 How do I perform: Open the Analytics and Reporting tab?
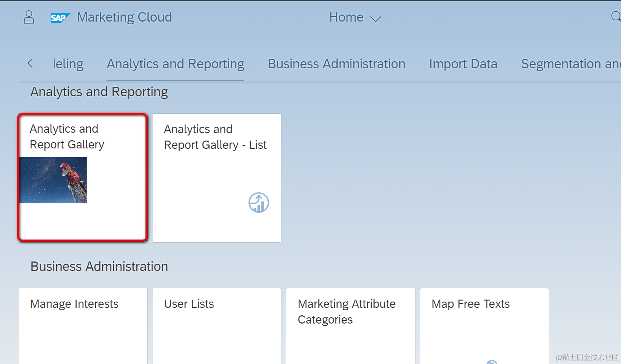pos(175,64)
